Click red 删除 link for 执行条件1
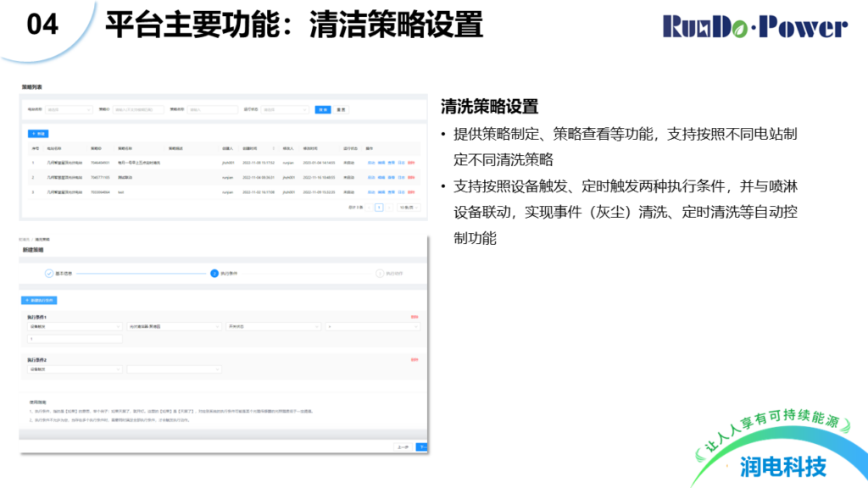Screen dimensions: 868x488 (x=414, y=317)
